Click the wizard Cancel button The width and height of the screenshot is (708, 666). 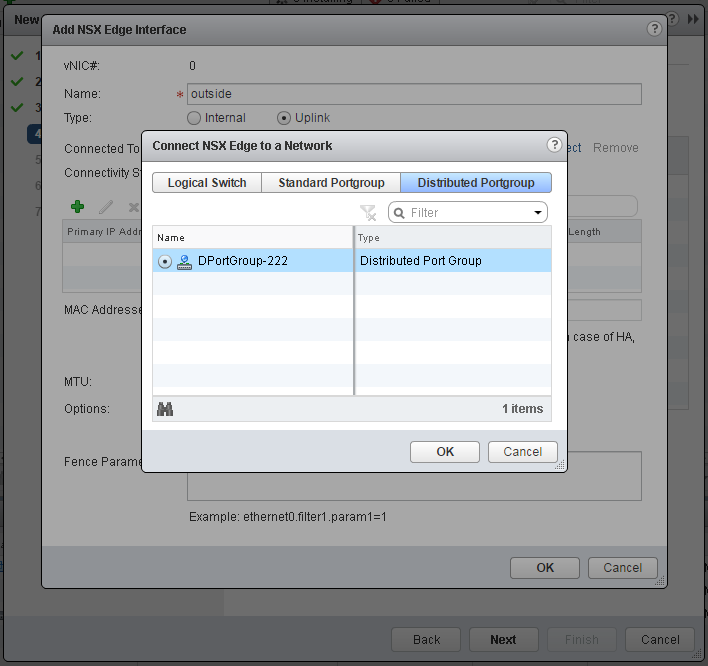click(660, 640)
